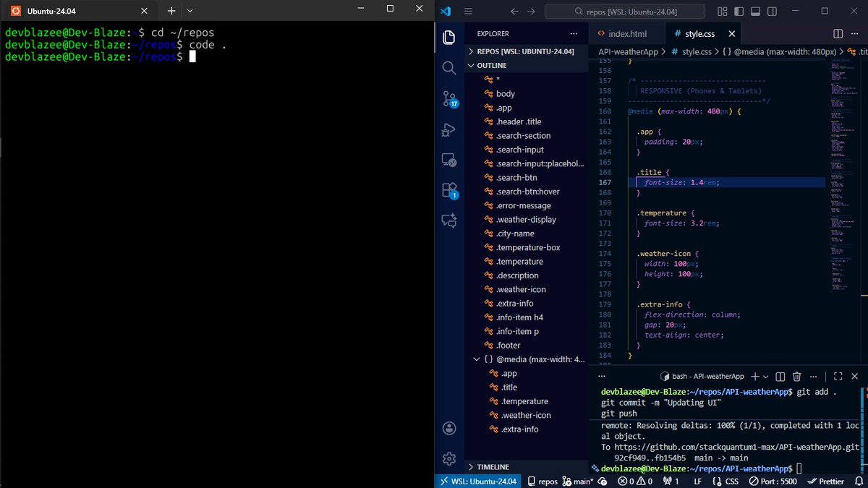Viewport: 868px width, 488px height.
Task: Open the Accounts icon in activity bar
Action: (448, 428)
